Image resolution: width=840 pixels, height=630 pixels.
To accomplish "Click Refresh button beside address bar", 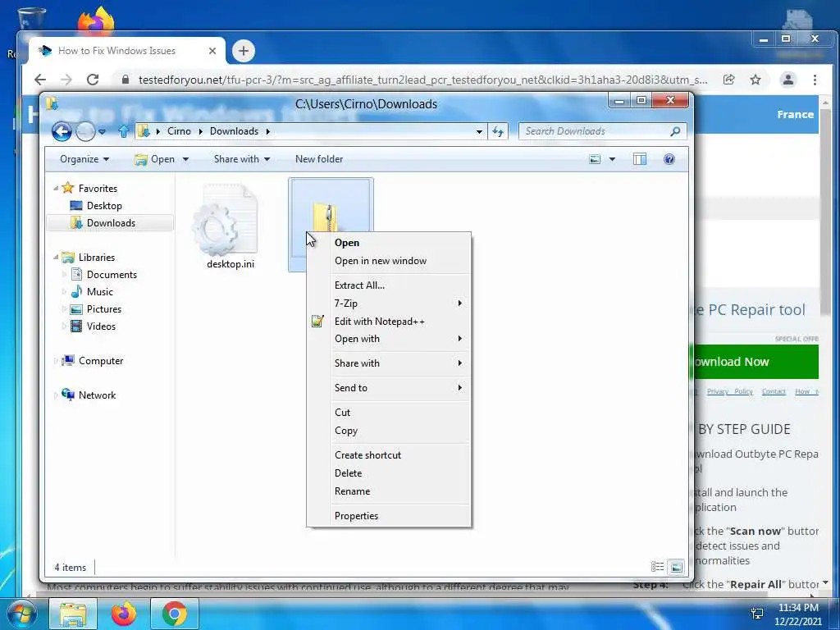I will [x=498, y=131].
